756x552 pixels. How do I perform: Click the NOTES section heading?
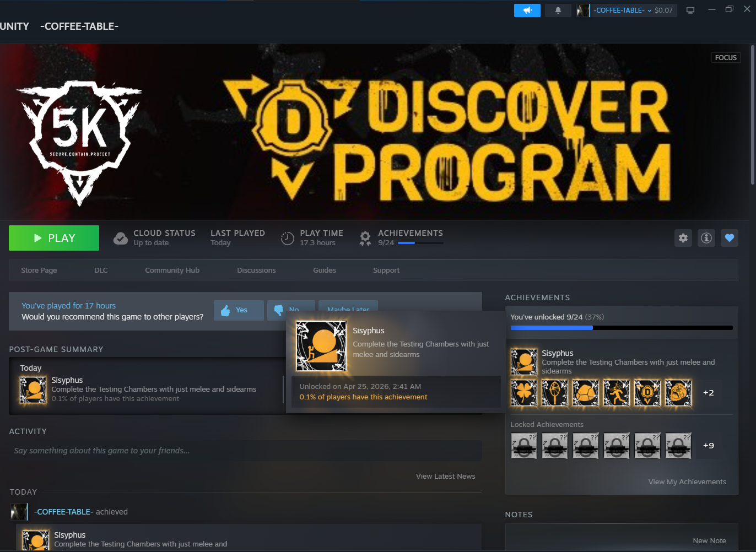[519, 515]
